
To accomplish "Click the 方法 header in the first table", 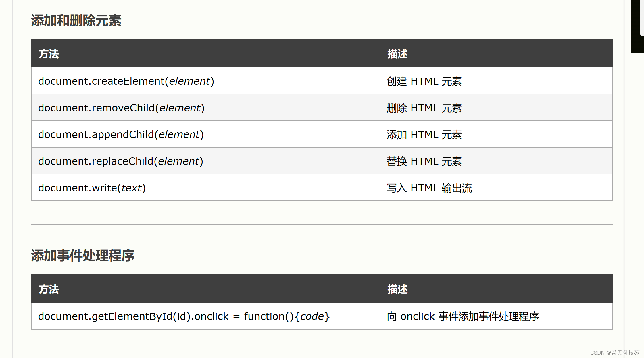I will tap(49, 54).
